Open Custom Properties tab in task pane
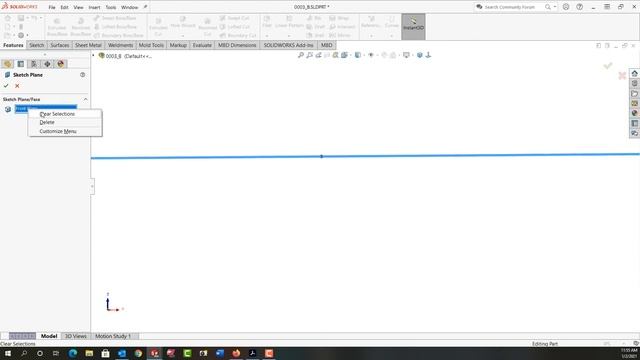Image resolution: width=640 pixels, height=360 pixels. click(x=634, y=123)
